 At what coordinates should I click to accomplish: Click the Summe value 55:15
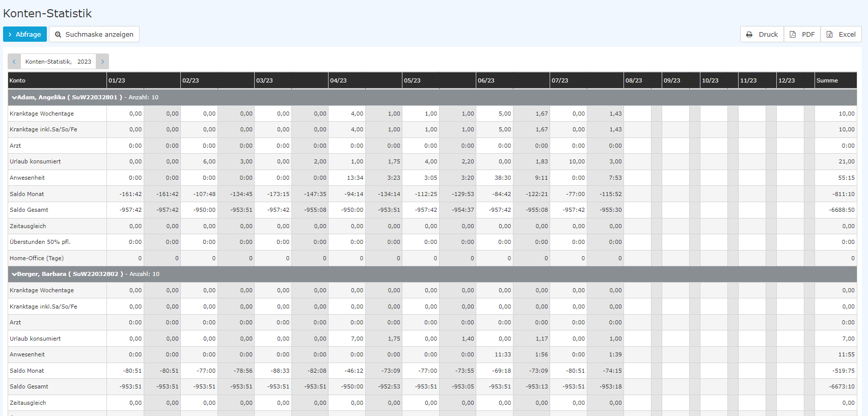coord(847,178)
